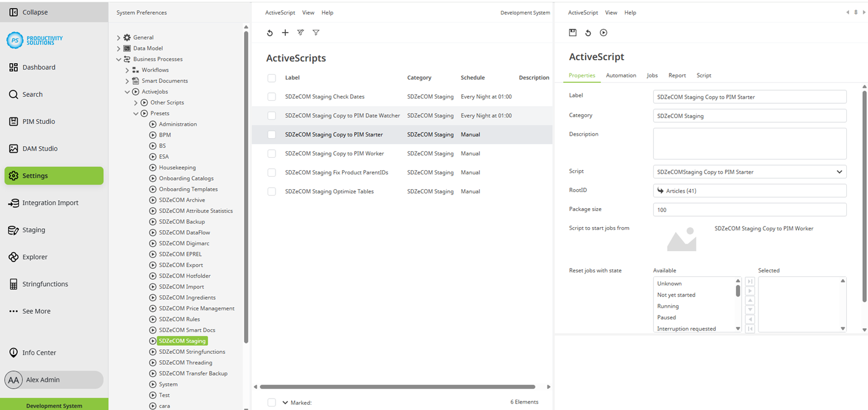868x410 pixels.
Task: Expand the General tree node
Action: coord(119,38)
